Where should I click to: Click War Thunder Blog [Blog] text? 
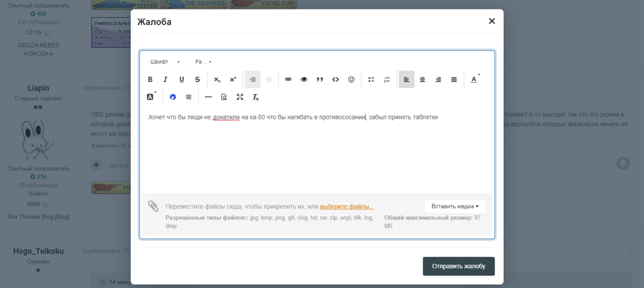coord(38,217)
